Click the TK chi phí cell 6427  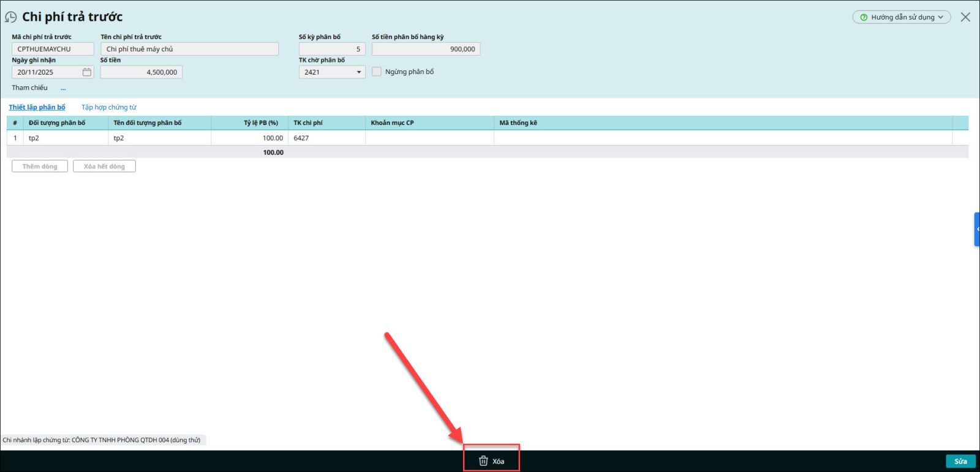tap(326, 138)
